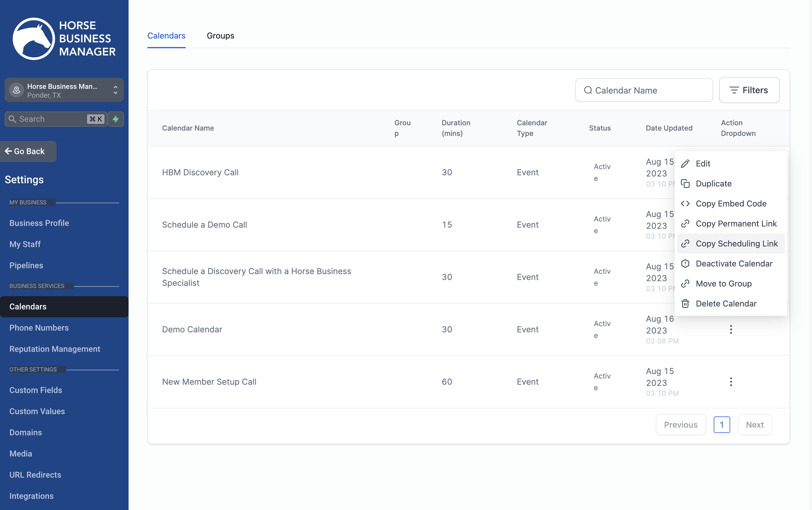Go to the Previous page
Viewport: 812px width, 510px height.
point(680,425)
